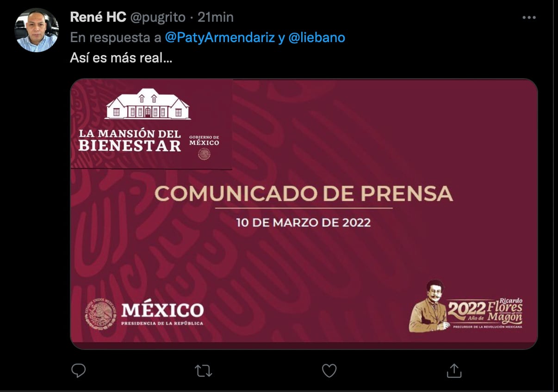Open the three-dot more options menu
Viewport: 558px width, 392px height.
[529, 18]
